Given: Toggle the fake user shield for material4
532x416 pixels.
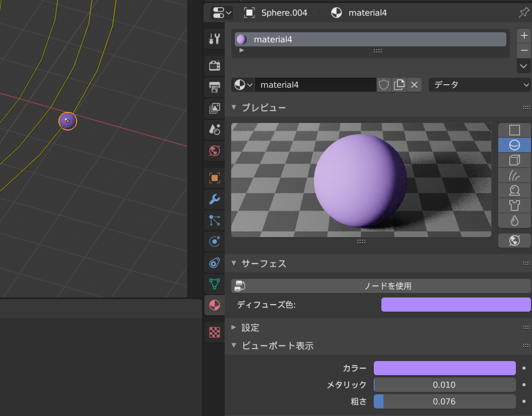Looking at the screenshot, I should (384, 85).
